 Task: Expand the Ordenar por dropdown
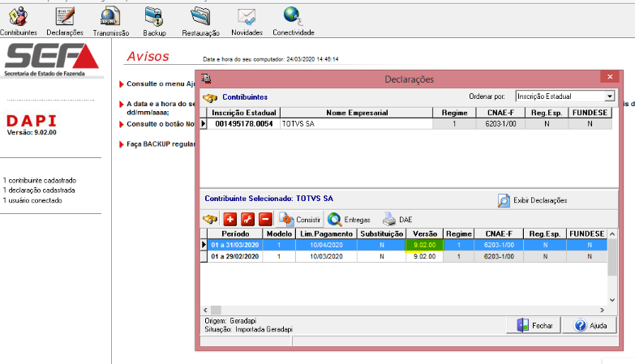(610, 96)
